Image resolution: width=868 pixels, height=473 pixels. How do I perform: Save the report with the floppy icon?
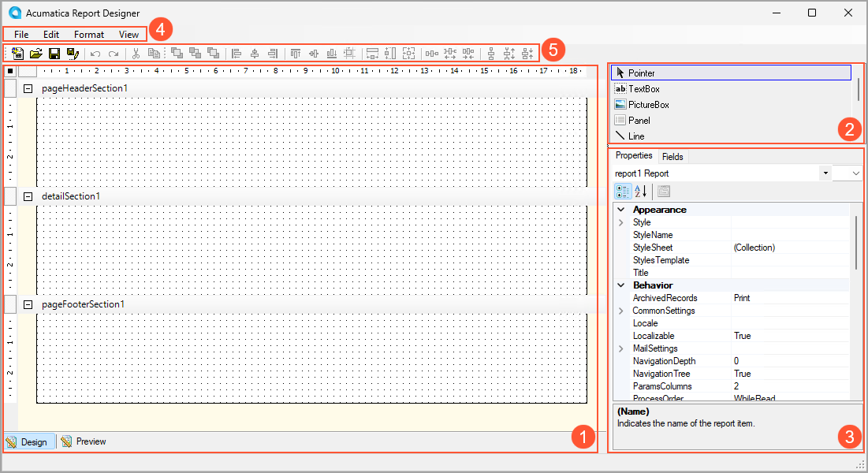(x=54, y=53)
